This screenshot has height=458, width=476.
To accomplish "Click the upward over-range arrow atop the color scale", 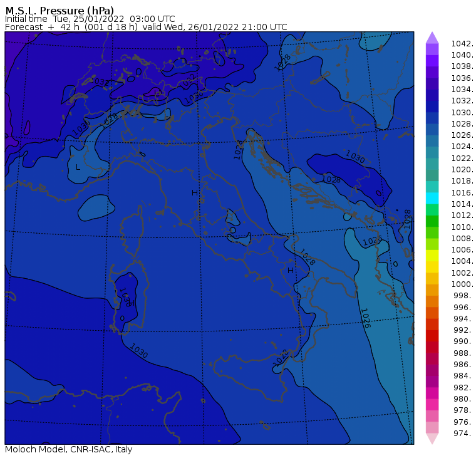I will (x=432, y=38).
